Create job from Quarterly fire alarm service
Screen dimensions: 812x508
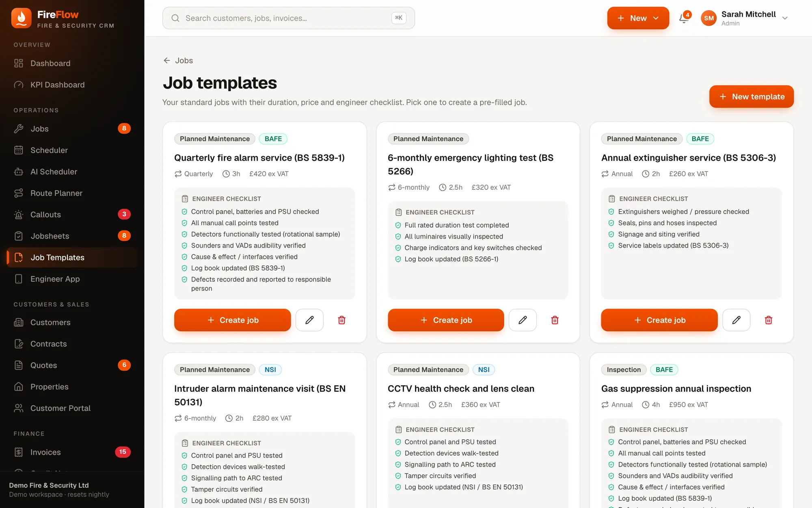point(232,320)
